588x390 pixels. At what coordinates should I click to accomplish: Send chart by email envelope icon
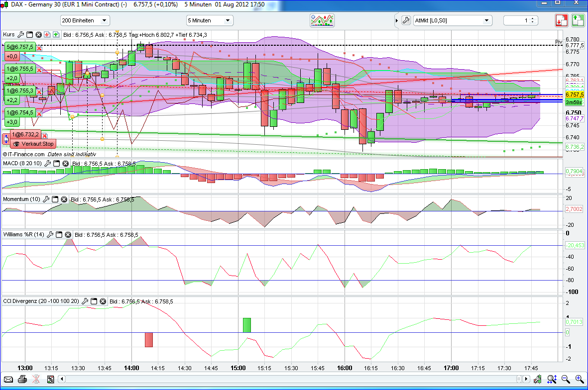click(8, 380)
